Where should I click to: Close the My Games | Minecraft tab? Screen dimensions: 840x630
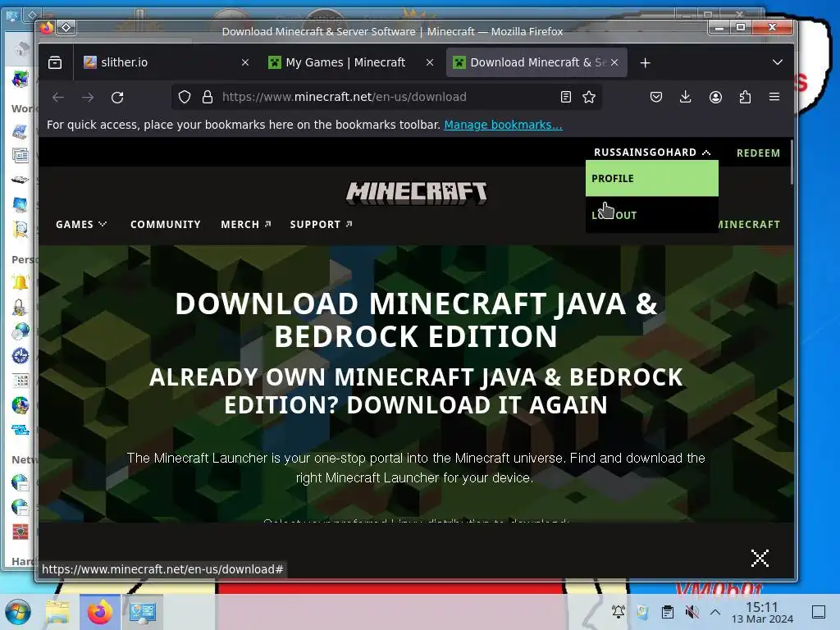click(430, 62)
